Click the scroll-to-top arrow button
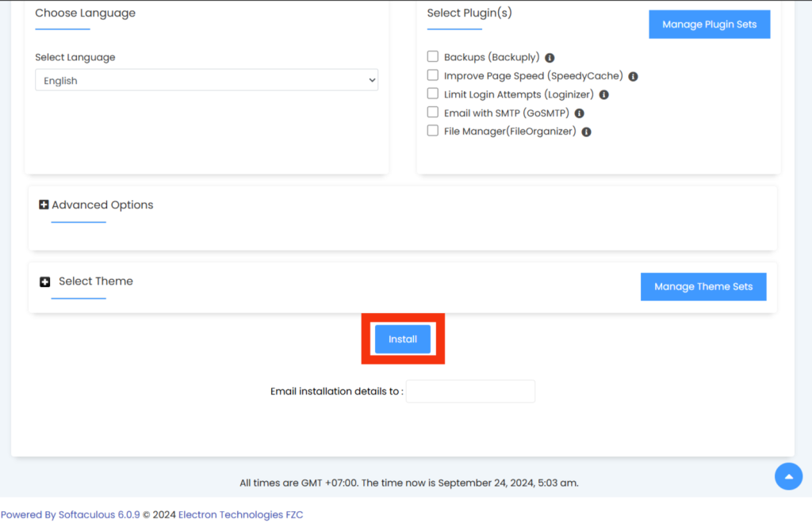This screenshot has width=812, height=531. click(x=788, y=476)
